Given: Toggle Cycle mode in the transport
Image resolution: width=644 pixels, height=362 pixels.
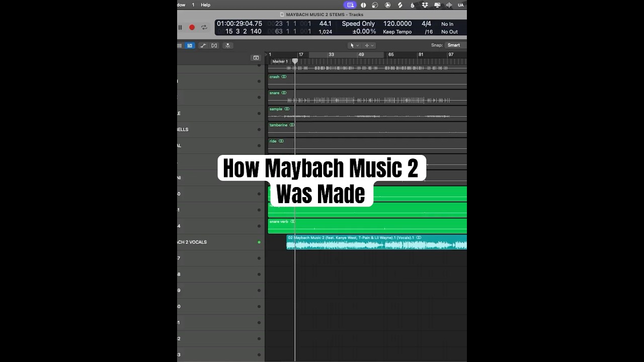Looking at the screenshot, I should click(204, 28).
